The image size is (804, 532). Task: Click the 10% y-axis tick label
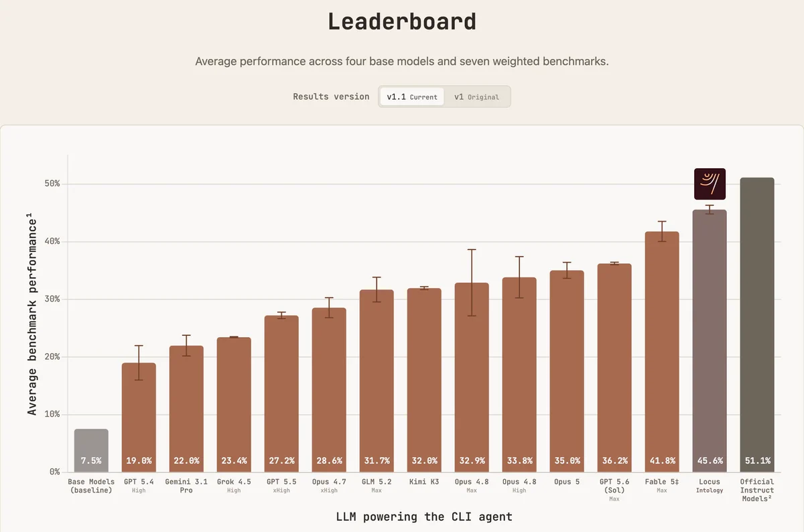click(52, 414)
